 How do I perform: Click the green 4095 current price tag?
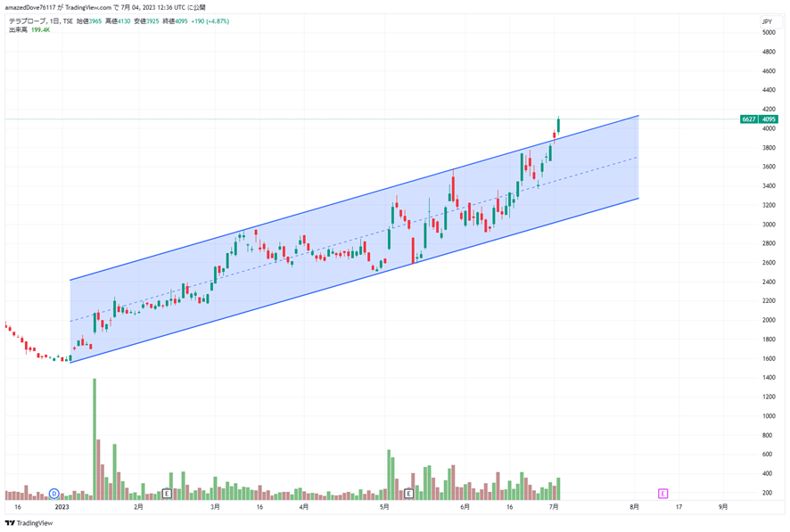pos(769,119)
